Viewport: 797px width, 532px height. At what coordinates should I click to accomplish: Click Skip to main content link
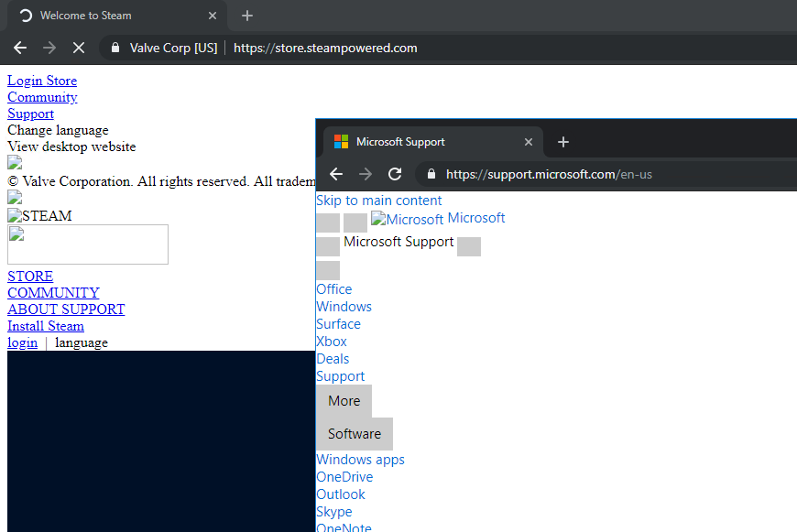[379, 201]
